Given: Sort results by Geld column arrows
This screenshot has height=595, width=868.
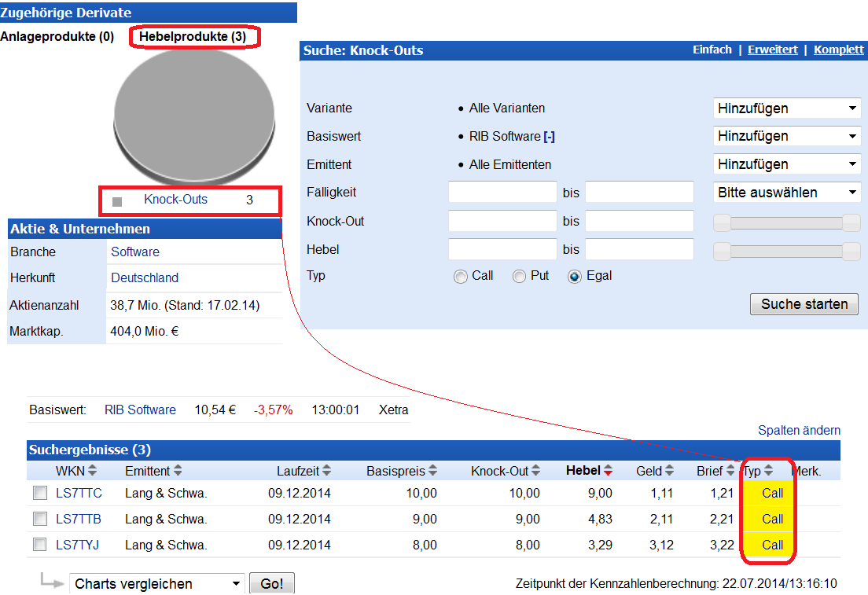Looking at the screenshot, I should pos(669,471).
